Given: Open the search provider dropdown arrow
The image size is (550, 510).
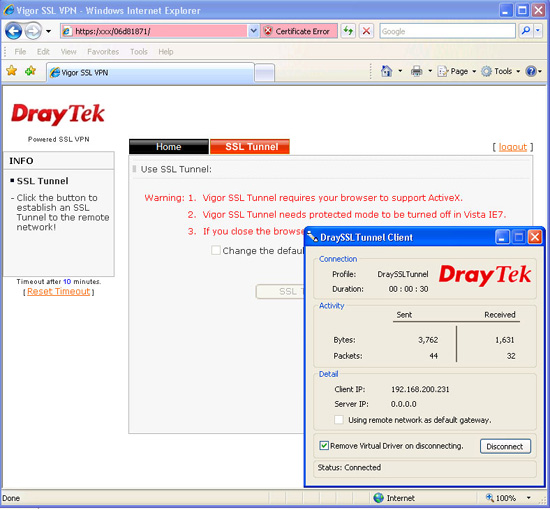Looking at the screenshot, I should [538, 31].
